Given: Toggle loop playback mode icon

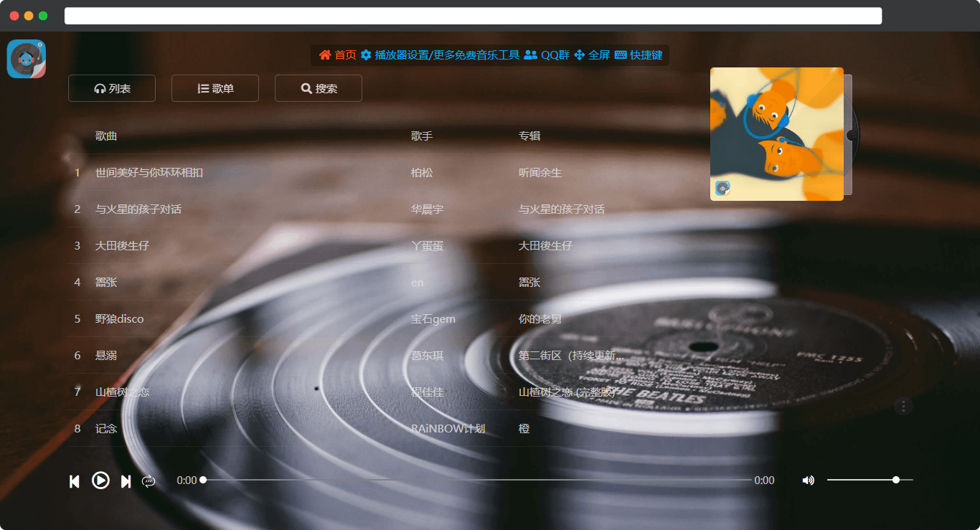Looking at the screenshot, I should click(149, 481).
